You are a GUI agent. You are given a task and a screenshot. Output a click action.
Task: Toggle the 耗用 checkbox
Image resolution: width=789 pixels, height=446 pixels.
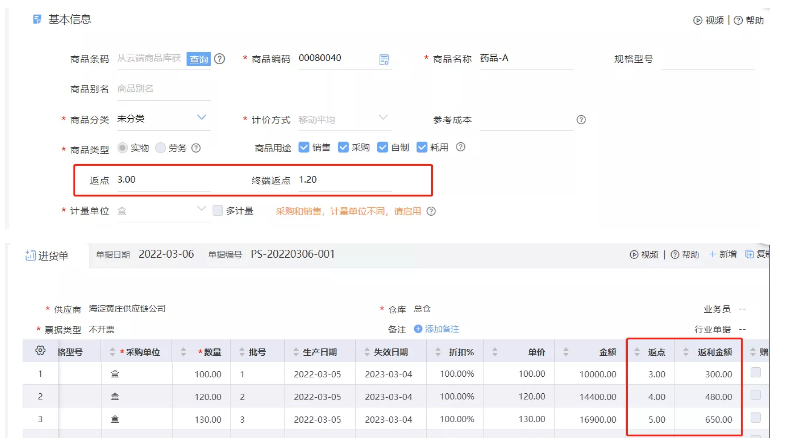pos(422,147)
